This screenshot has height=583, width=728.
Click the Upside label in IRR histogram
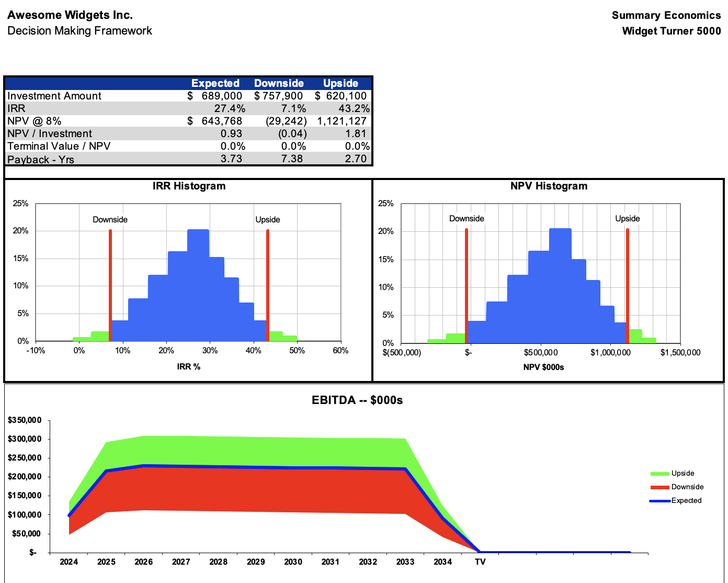268,220
